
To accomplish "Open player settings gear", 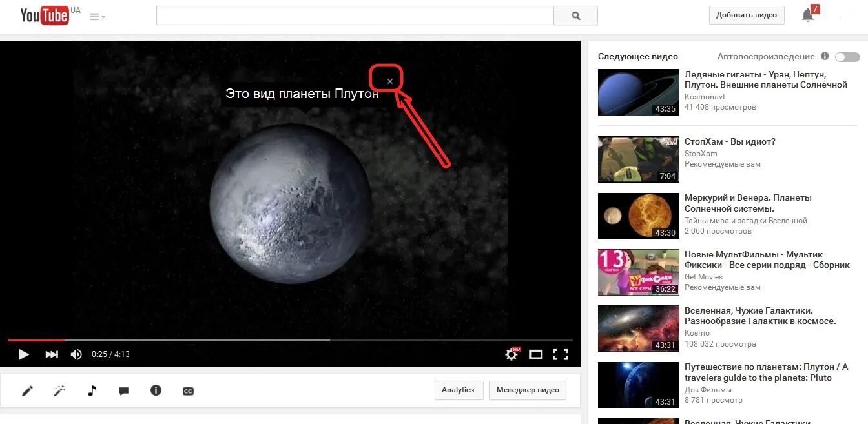I will click(512, 354).
